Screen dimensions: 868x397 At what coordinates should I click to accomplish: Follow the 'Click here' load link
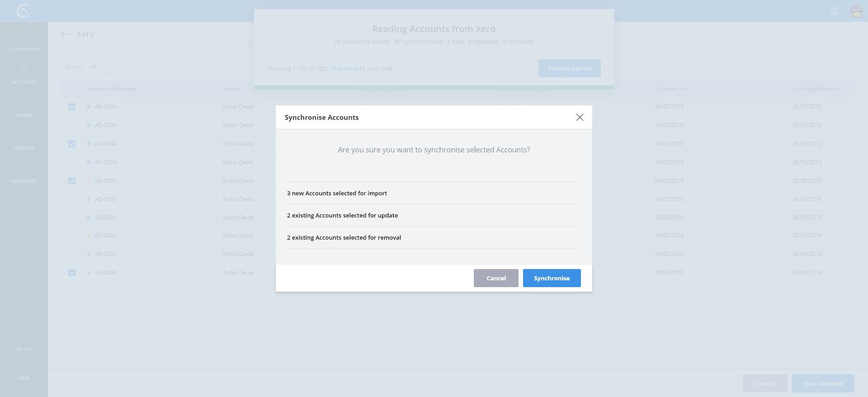[x=343, y=69]
